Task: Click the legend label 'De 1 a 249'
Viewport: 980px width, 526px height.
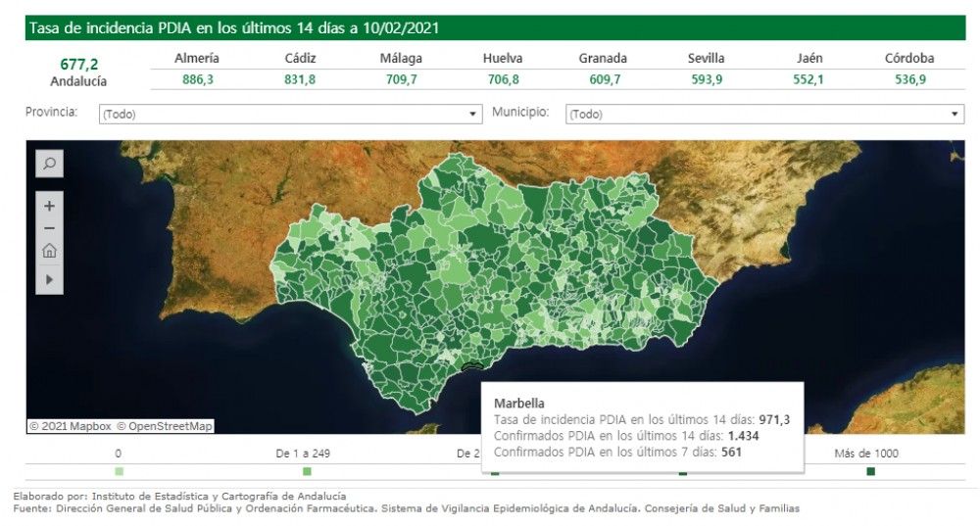Action: [x=303, y=454]
